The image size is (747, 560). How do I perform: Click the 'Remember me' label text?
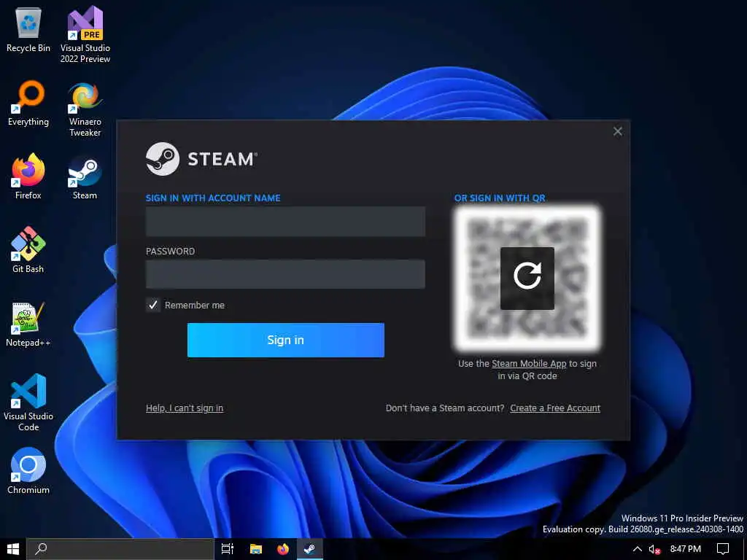click(194, 306)
